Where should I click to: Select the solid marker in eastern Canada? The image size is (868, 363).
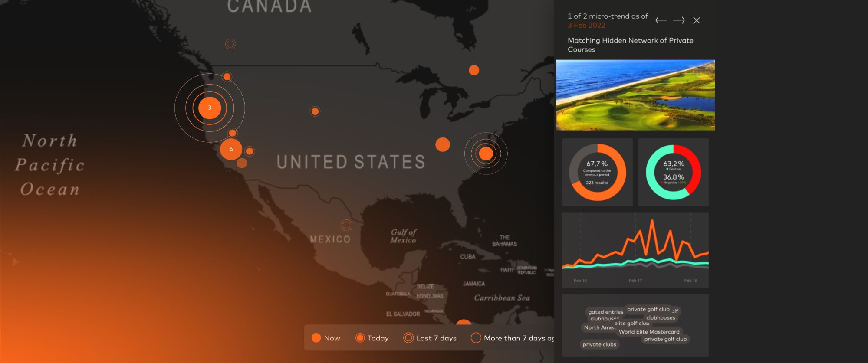coord(474,70)
